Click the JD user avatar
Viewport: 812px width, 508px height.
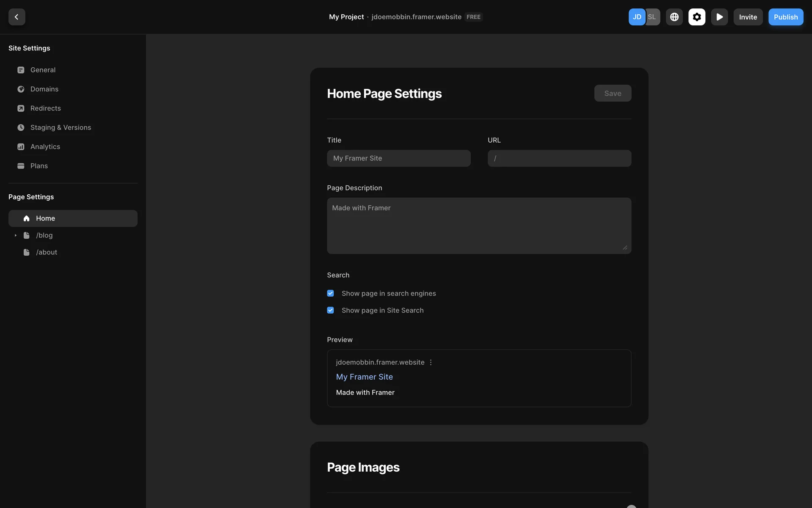tap(636, 17)
